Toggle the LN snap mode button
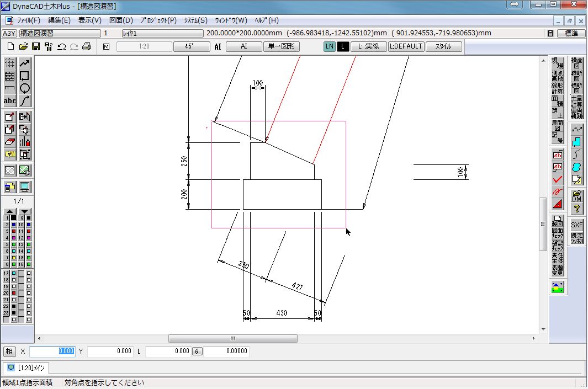The height and width of the screenshot is (389, 588). click(x=329, y=46)
